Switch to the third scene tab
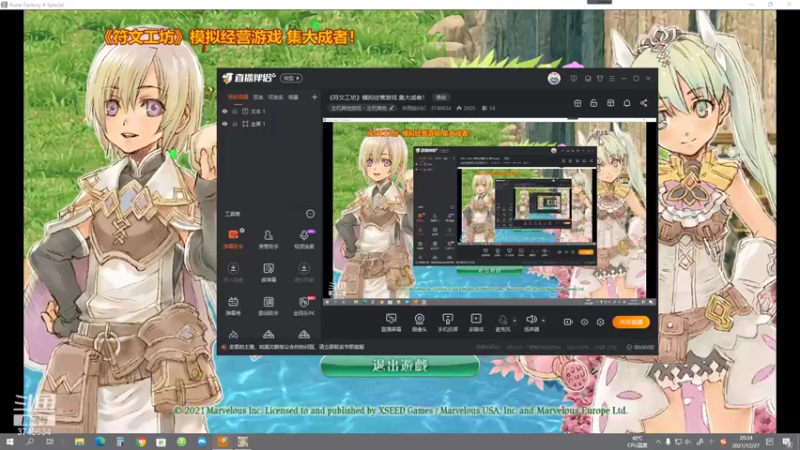Screen dimensions: 800x450 pos(276,97)
